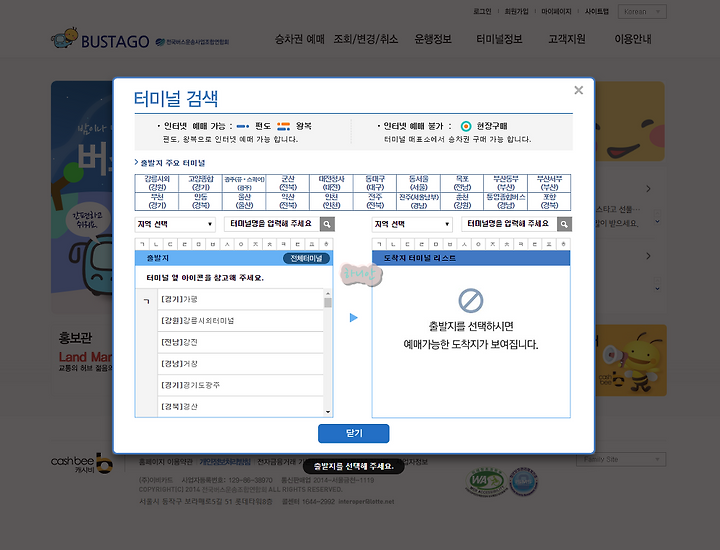Image resolution: width=720 pixels, height=550 pixels.
Task: Click the 전체터미널 button
Action: pyautogui.click(x=306, y=258)
